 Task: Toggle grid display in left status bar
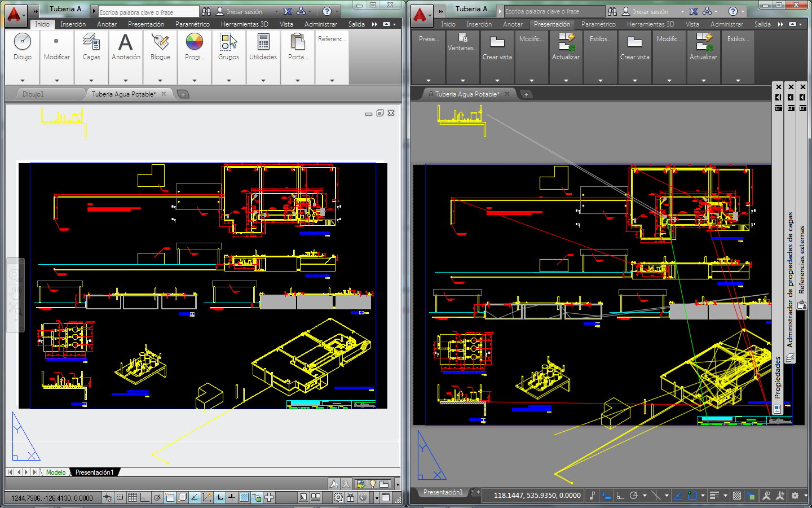132,497
